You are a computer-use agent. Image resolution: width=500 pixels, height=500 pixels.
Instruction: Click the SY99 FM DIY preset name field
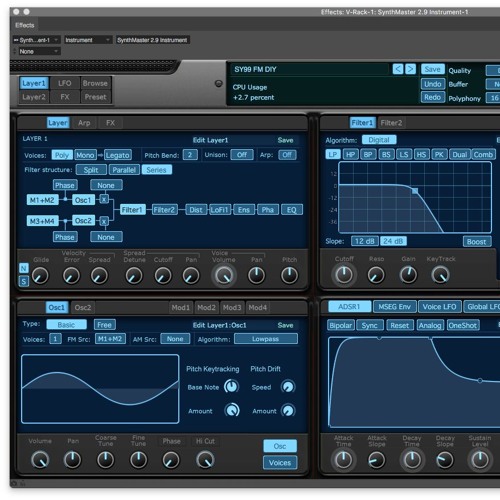(x=310, y=69)
